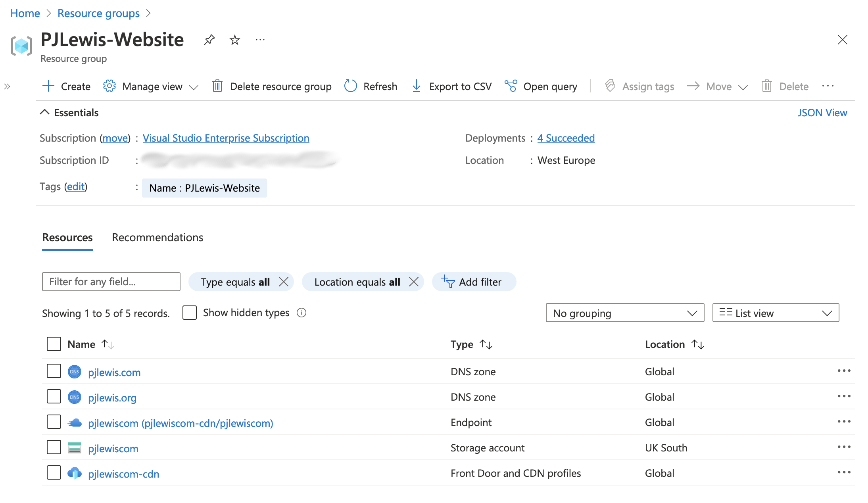Click the Refresh circular arrow icon

pyautogui.click(x=351, y=86)
